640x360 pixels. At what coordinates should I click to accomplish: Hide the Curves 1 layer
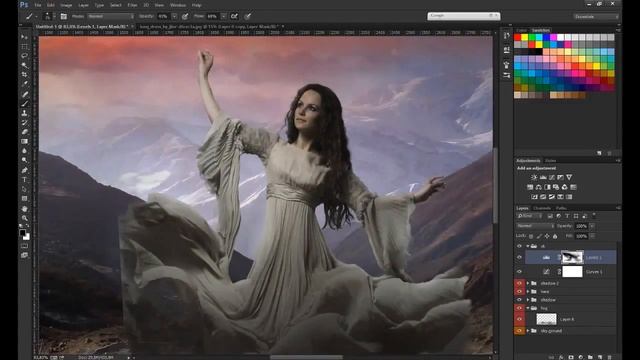point(519,271)
